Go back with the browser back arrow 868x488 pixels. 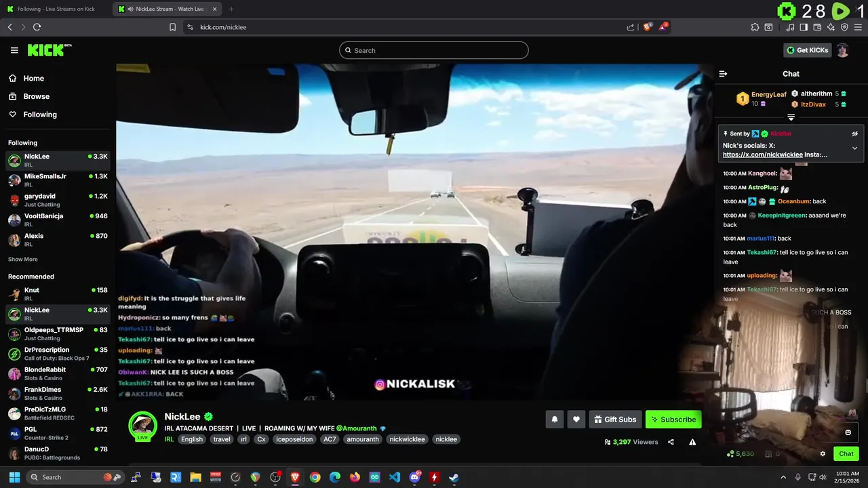(9, 27)
